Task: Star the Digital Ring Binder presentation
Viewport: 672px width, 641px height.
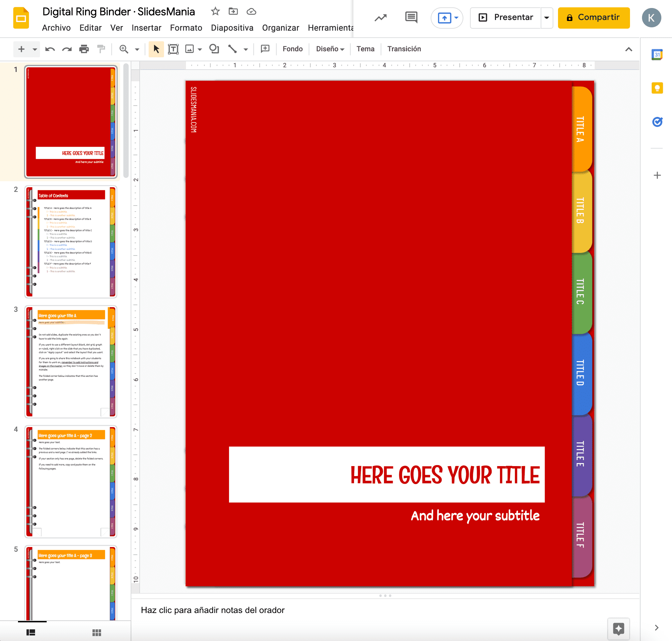Action: click(x=215, y=11)
